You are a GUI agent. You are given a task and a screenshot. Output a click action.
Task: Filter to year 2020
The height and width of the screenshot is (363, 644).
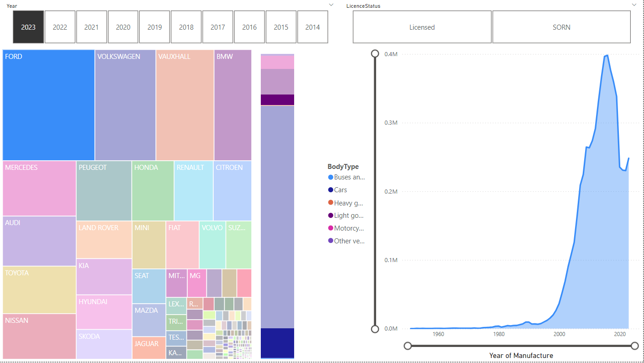(x=123, y=27)
